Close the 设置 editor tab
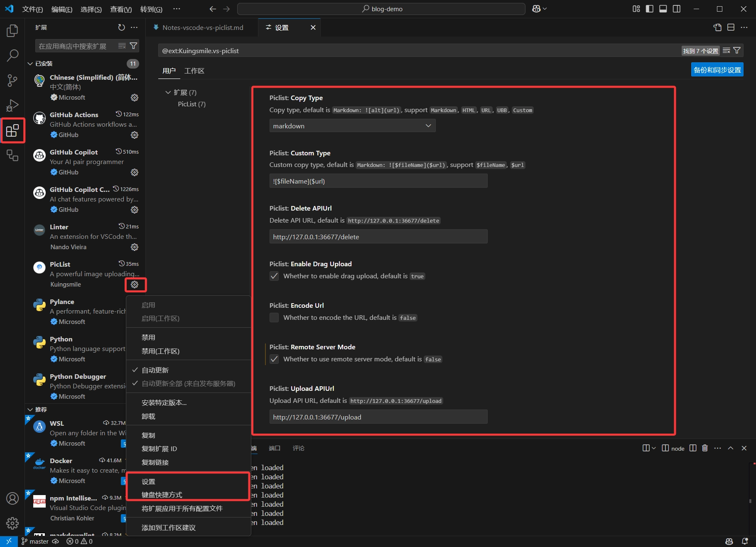The height and width of the screenshot is (547, 756). point(313,27)
